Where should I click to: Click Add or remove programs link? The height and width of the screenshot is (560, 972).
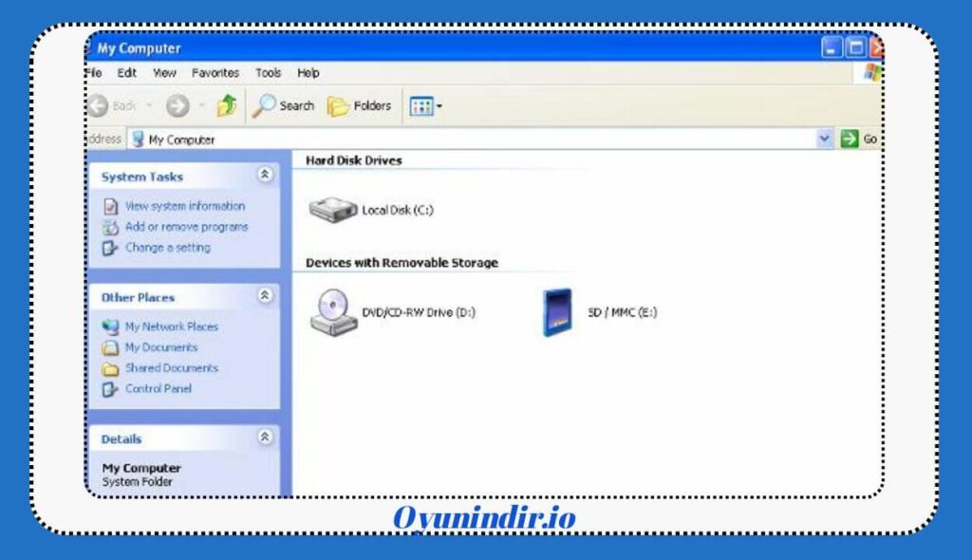point(187,227)
